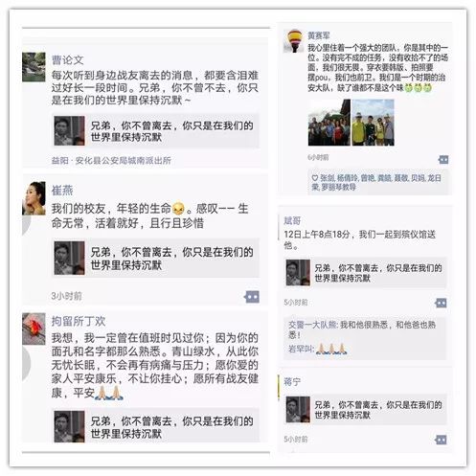Open shared article in 斌哥's post
Viewport: 476px width, 476px height.
[x=365, y=273]
